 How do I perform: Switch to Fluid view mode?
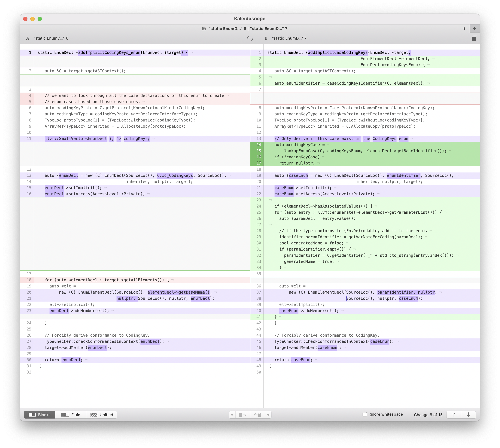(x=71, y=415)
